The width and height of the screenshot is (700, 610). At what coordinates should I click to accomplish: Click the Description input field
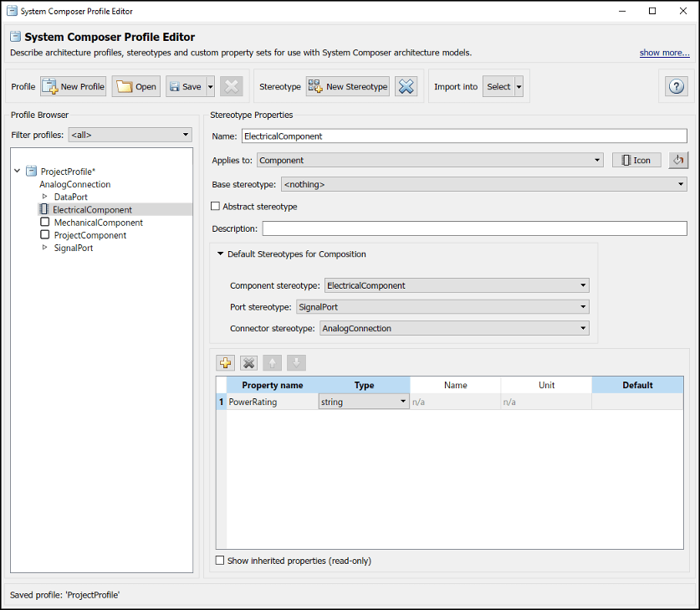pos(474,228)
